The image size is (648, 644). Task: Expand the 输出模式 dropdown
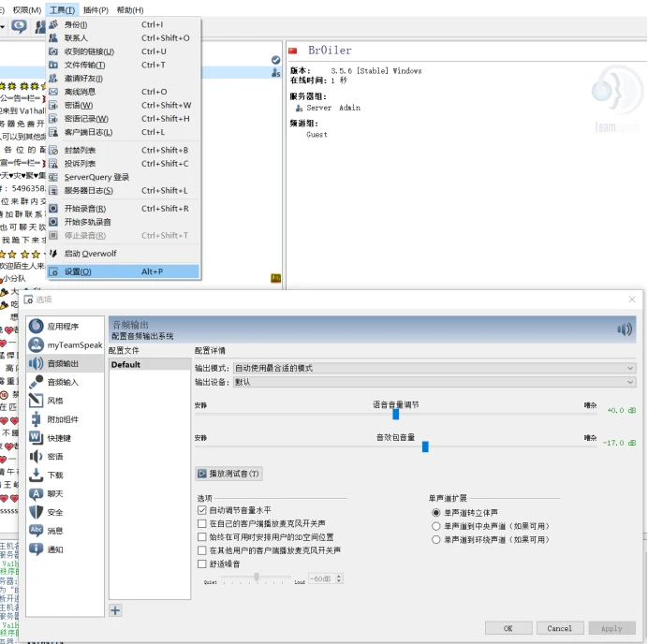(x=434, y=368)
